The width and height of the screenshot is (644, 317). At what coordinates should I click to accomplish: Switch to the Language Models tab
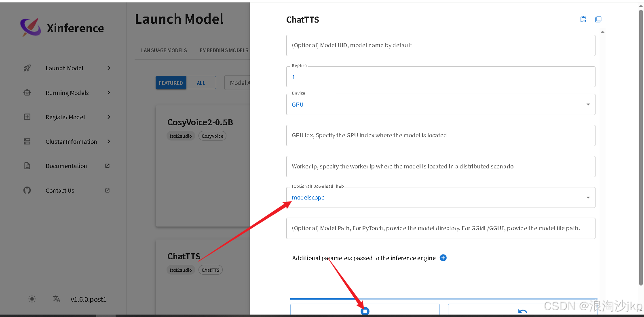(164, 50)
